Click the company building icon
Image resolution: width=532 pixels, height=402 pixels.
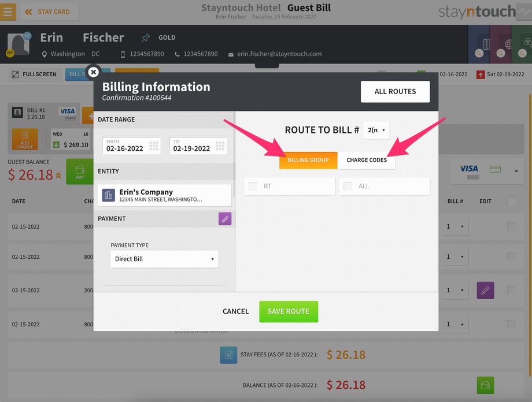(109, 195)
